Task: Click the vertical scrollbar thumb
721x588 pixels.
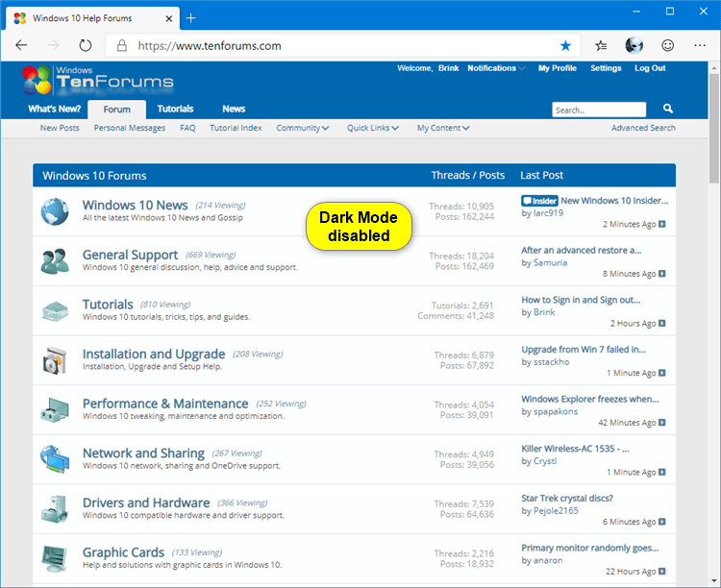Action: tap(713, 129)
